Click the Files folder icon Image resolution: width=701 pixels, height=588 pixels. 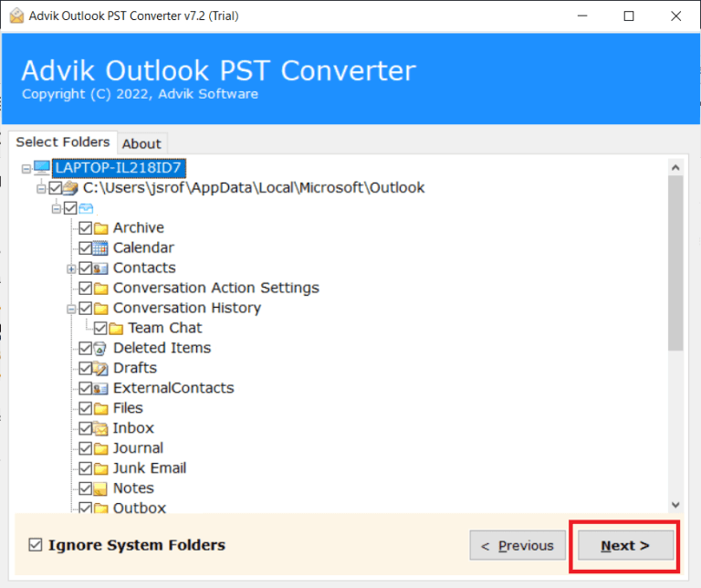(101, 409)
